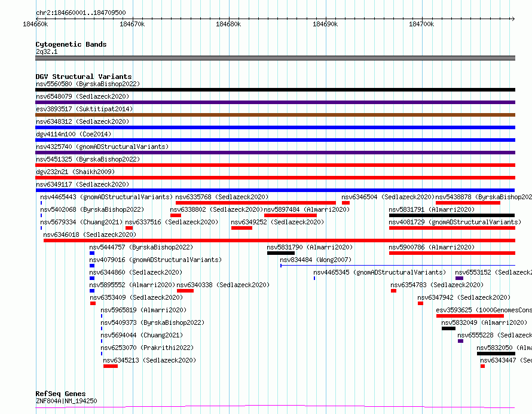The height and width of the screenshot is (414, 532).
Task: Open nsv4325740 (gnomADStructuralVariants) label
Action: (102, 147)
